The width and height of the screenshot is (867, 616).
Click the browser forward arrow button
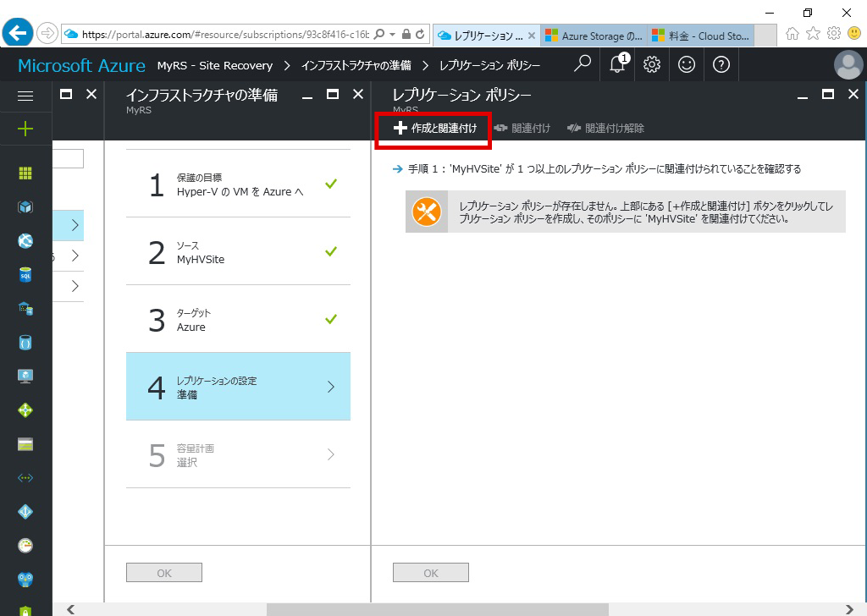[x=47, y=34]
